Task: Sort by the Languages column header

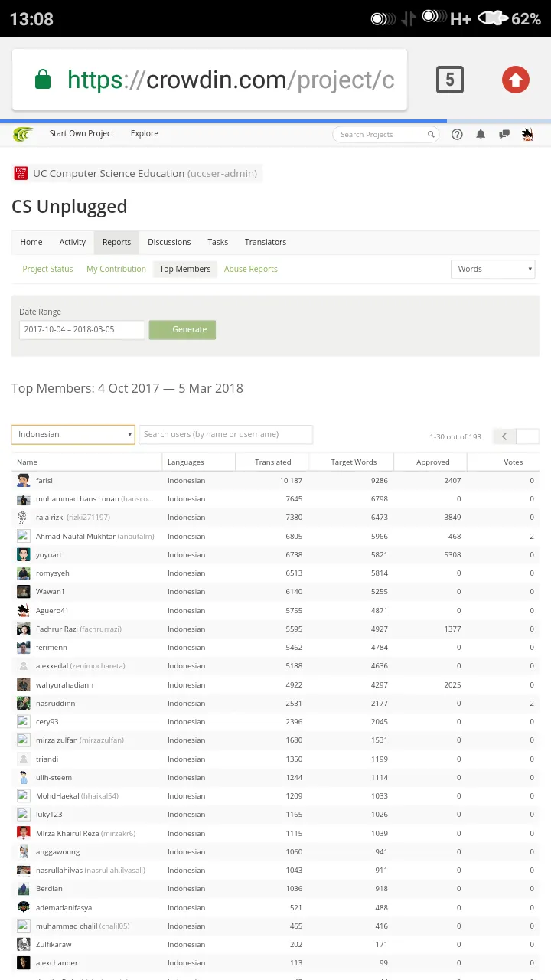Action: tap(198, 462)
